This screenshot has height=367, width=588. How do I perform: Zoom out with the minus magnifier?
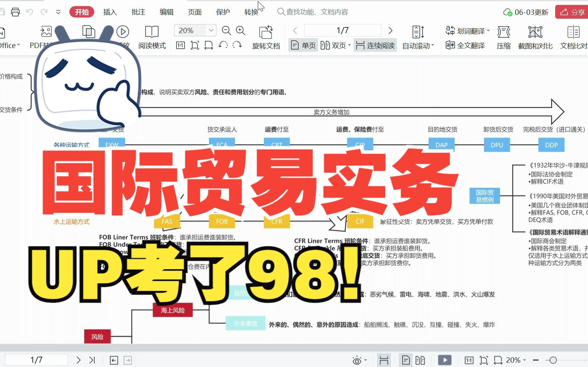tap(227, 30)
